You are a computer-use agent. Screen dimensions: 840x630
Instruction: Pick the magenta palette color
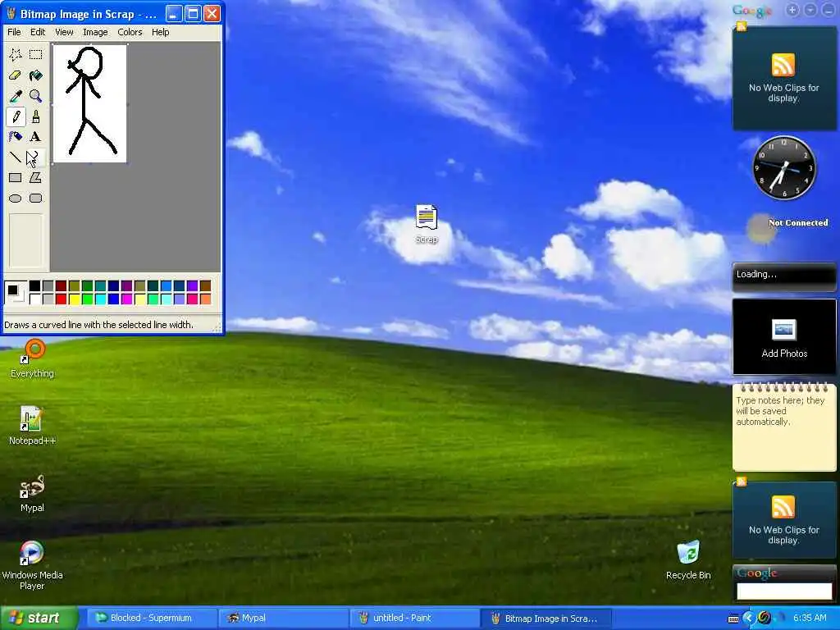point(126,299)
